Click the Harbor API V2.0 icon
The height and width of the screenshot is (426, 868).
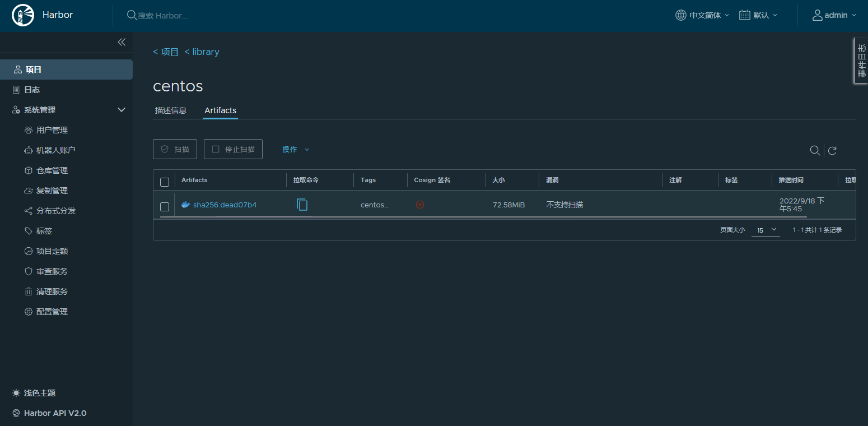[x=16, y=413]
